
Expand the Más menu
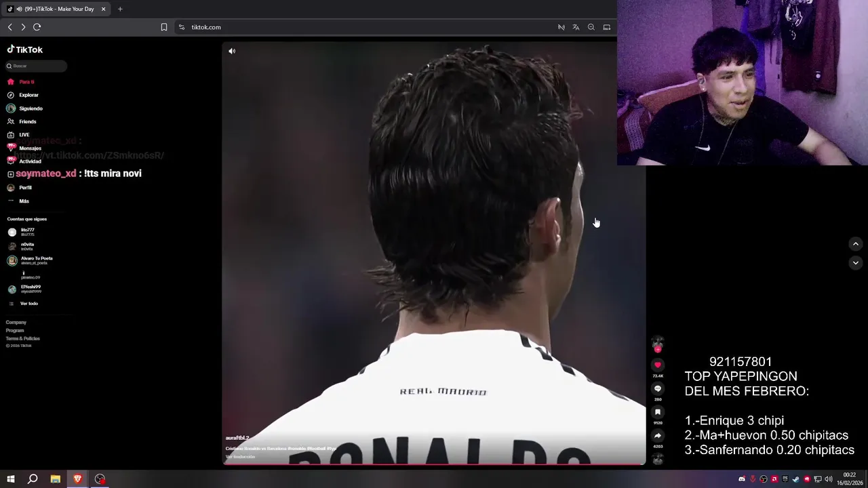coord(18,201)
